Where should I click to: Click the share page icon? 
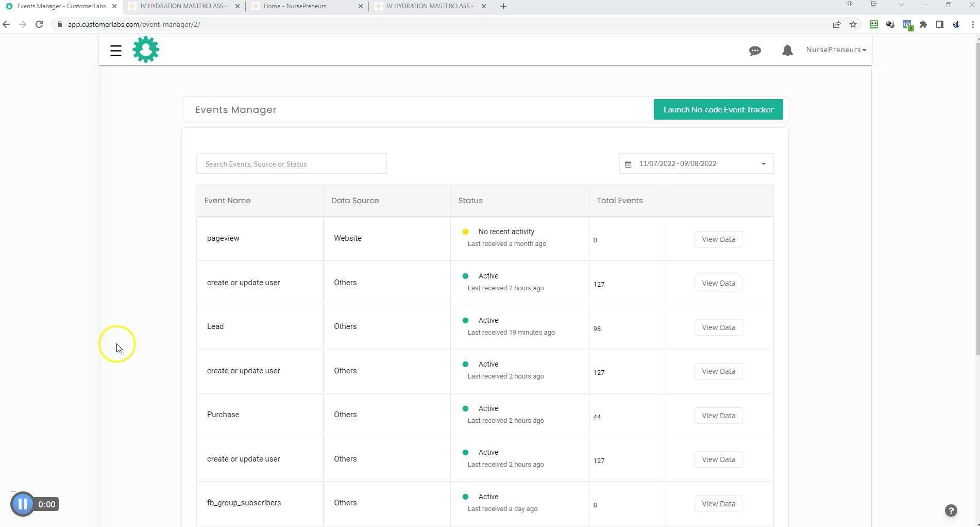(x=837, y=24)
